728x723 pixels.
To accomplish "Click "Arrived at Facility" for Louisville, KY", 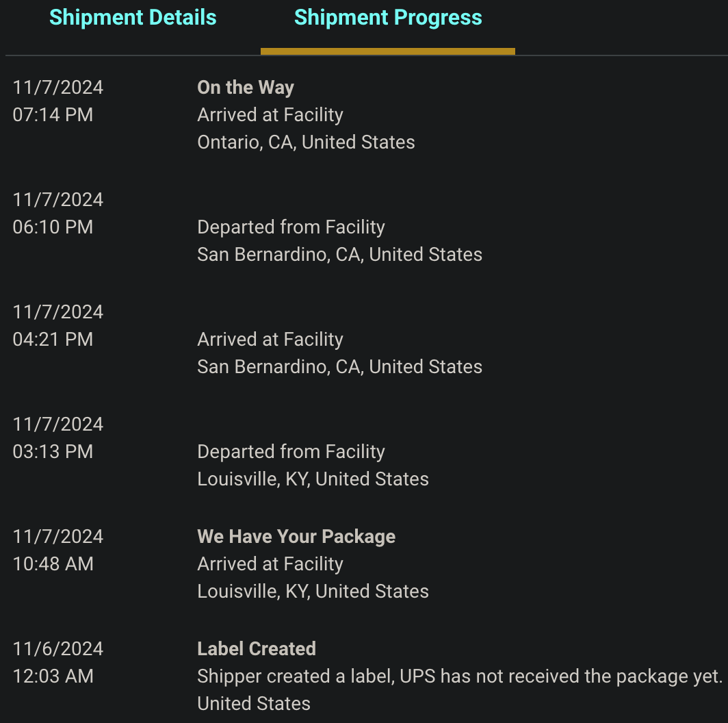I will click(x=270, y=564).
